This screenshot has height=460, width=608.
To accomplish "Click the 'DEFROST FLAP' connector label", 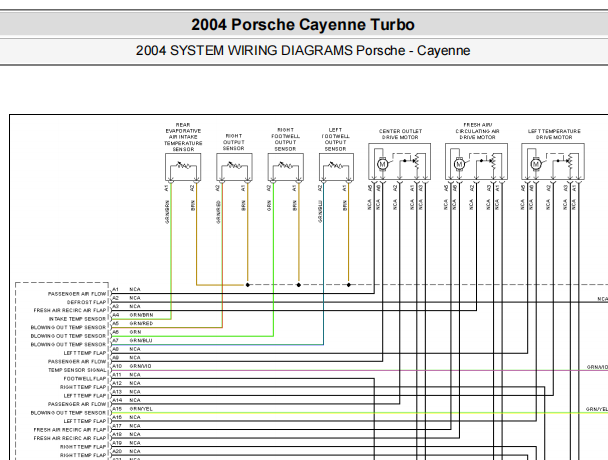I will [x=86, y=302].
